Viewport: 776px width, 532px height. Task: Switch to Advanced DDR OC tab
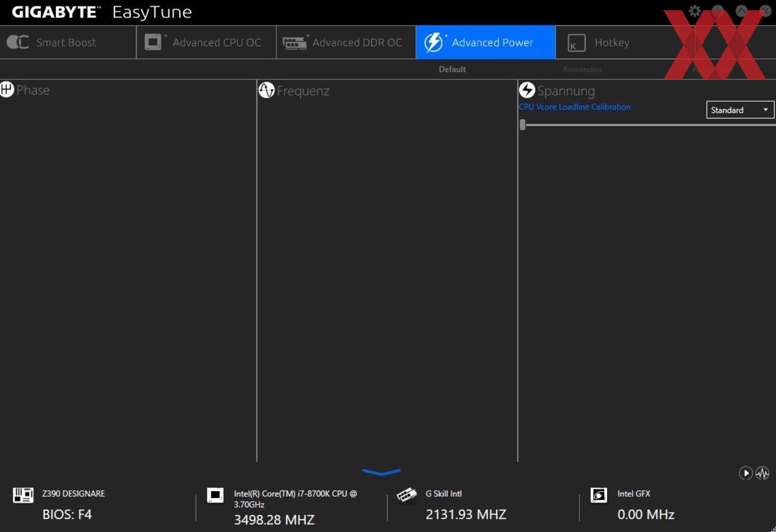[346, 42]
